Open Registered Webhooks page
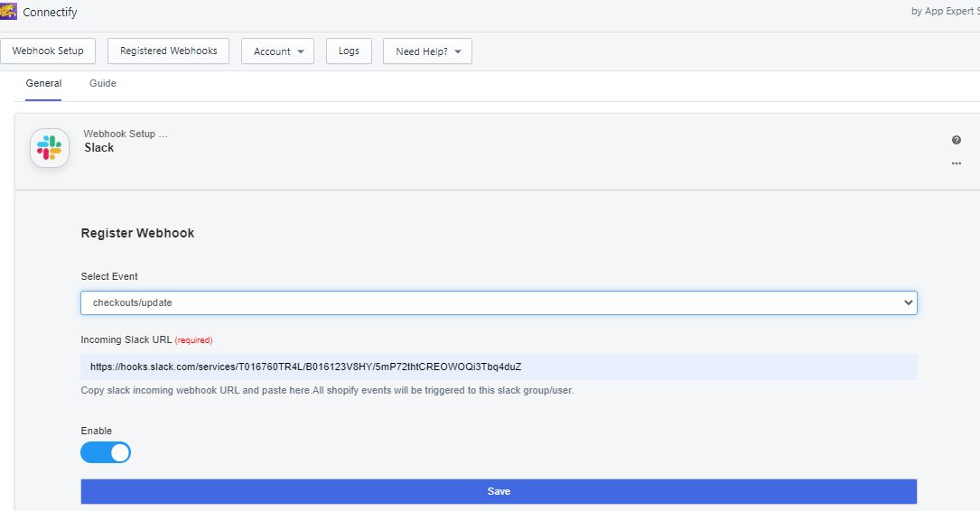 tap(168, 51)
